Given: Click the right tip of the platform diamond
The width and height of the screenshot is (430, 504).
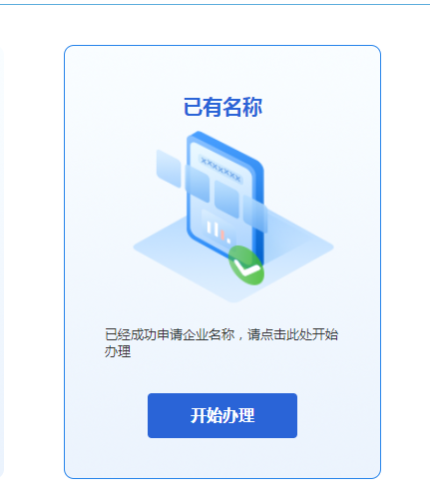Looking at the screenshot, I should click(331, 247).
